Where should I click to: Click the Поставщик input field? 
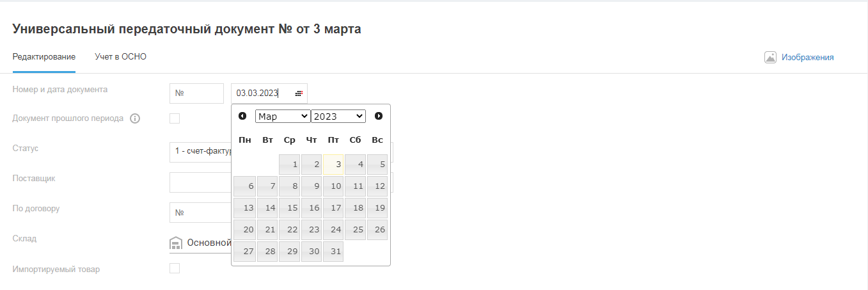200,182
